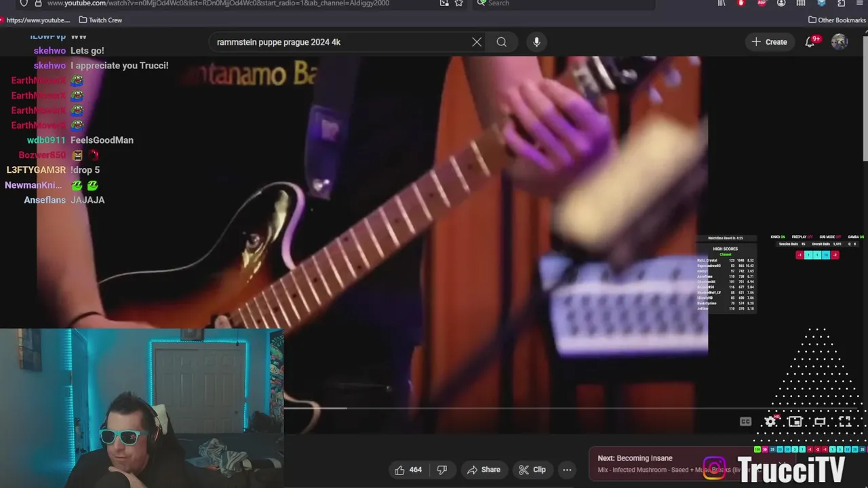Viewport: 868px width, 488px height.
Task: Open player settings gear
Action: [770, 422]
